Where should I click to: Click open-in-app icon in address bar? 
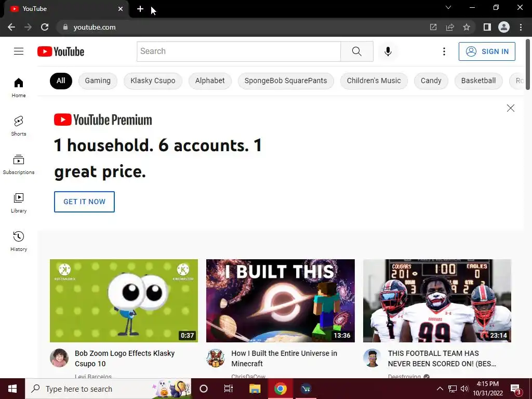pyautogui.click(x=433, y=27)
